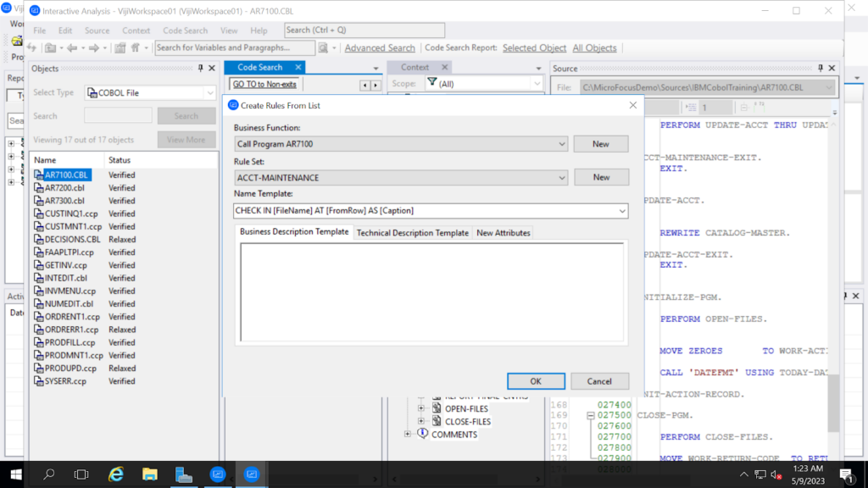This screenshot has height=488, width=868.
Task: Sort objects by the Status column header
Action: coord(160,160)
